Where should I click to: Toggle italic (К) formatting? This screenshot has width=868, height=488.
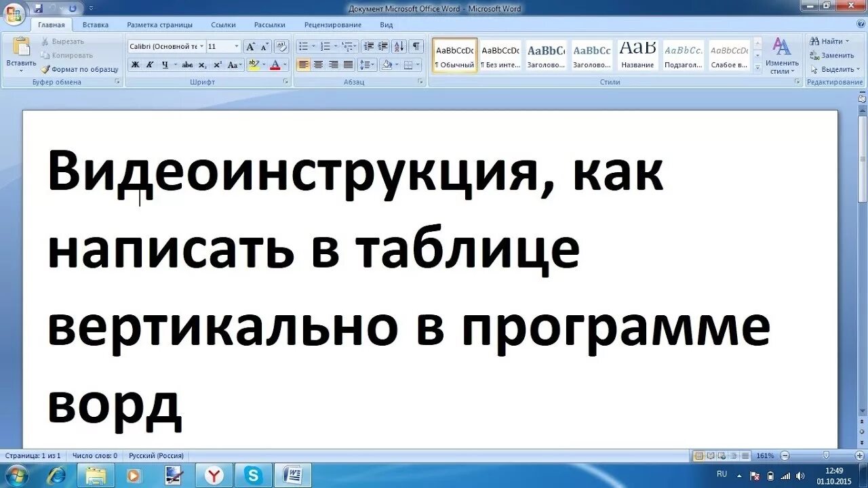(149, 65)
